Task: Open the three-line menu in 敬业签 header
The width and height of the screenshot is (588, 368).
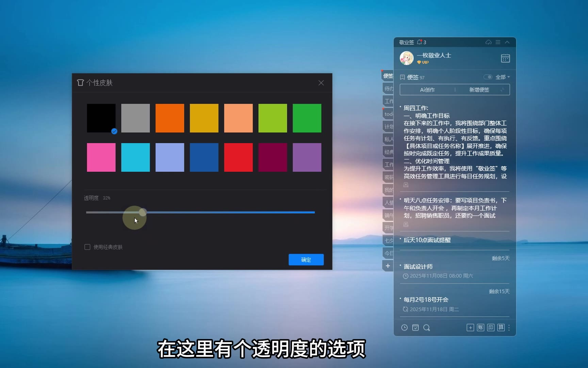Action: pyautogui.click(x=498, y=42)
